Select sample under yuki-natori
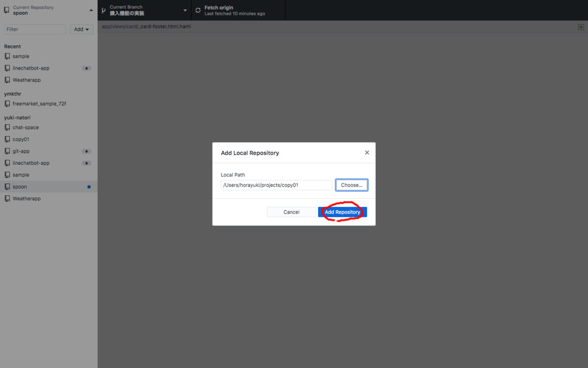Viewport: 588px width, 368px height. [49, 175]
